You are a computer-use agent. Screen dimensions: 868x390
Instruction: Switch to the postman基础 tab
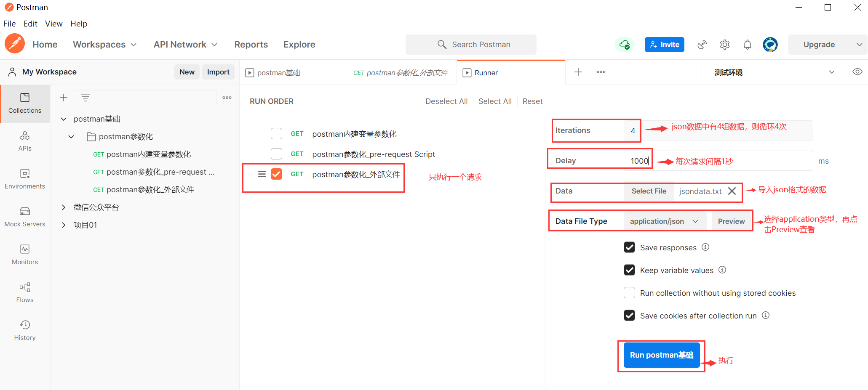coord(278,73)
